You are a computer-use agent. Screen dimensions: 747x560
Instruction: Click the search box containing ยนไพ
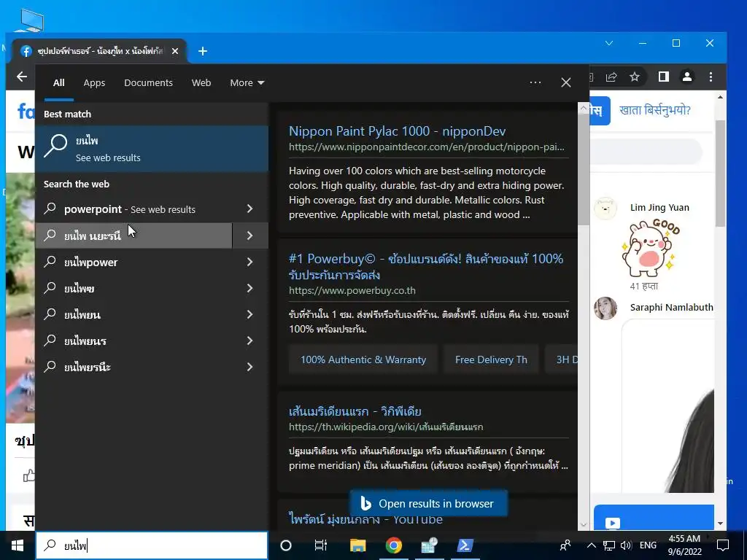152,545
